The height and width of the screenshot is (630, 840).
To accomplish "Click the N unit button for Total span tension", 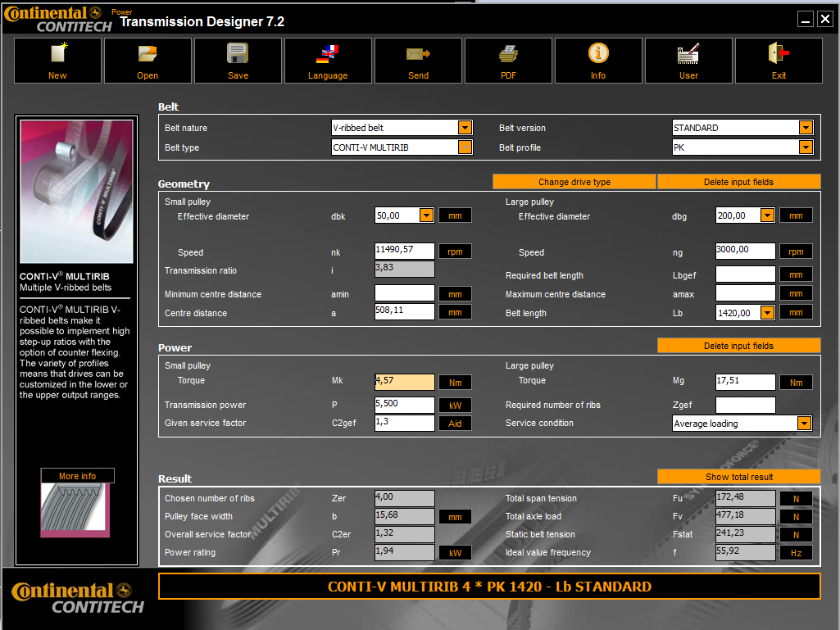I will coord(796,499).
